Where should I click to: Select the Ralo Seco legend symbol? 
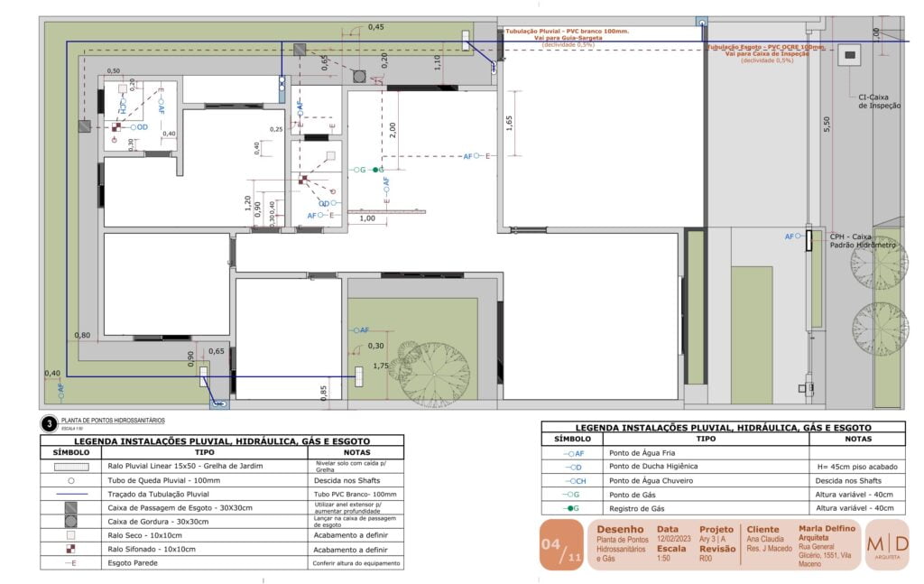click(x=70, y=535)
